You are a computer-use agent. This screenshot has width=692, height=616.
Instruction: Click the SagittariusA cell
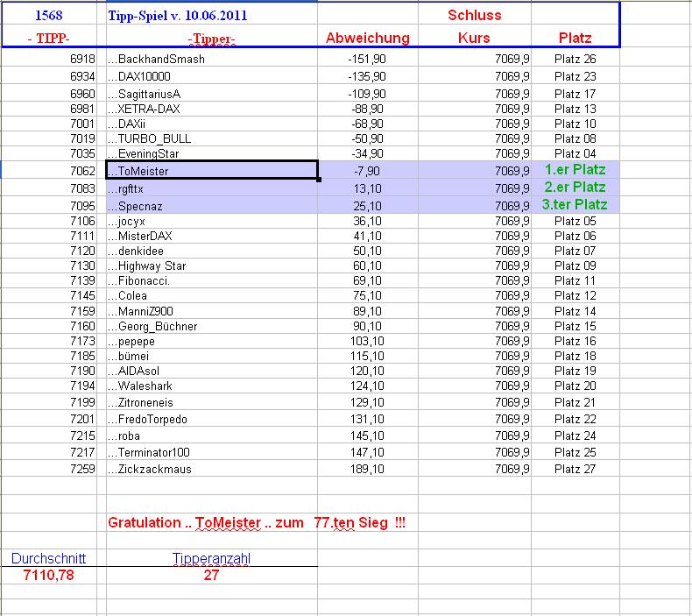point(212,94)
